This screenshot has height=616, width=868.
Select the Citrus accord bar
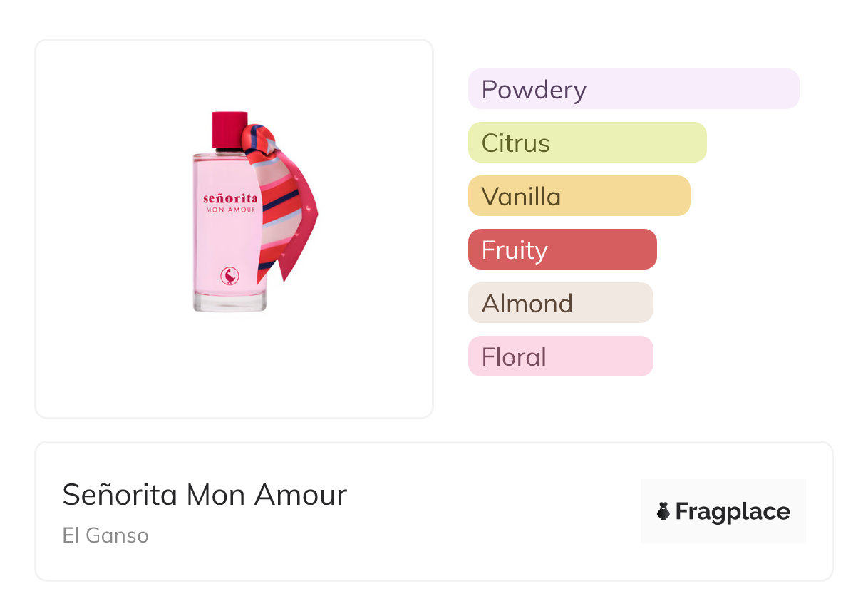coord(587,143)
